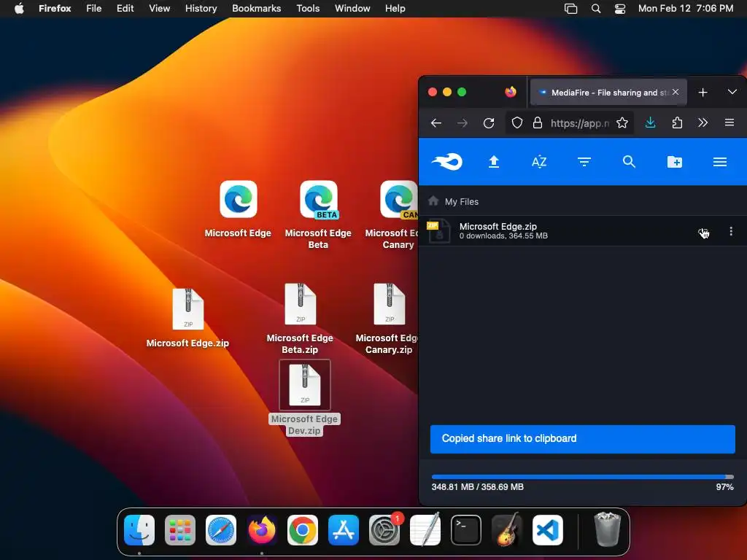Screen dimensions: 747x560
Task: Reload the MediaFire page
Action: 489,123
